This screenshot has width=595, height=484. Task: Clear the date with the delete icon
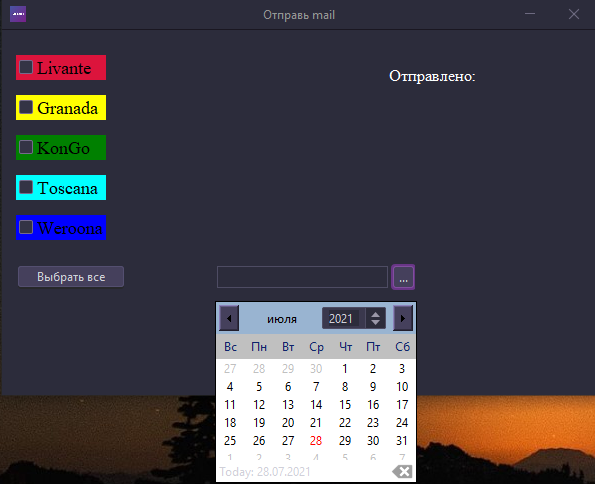(x=402, y=472)
